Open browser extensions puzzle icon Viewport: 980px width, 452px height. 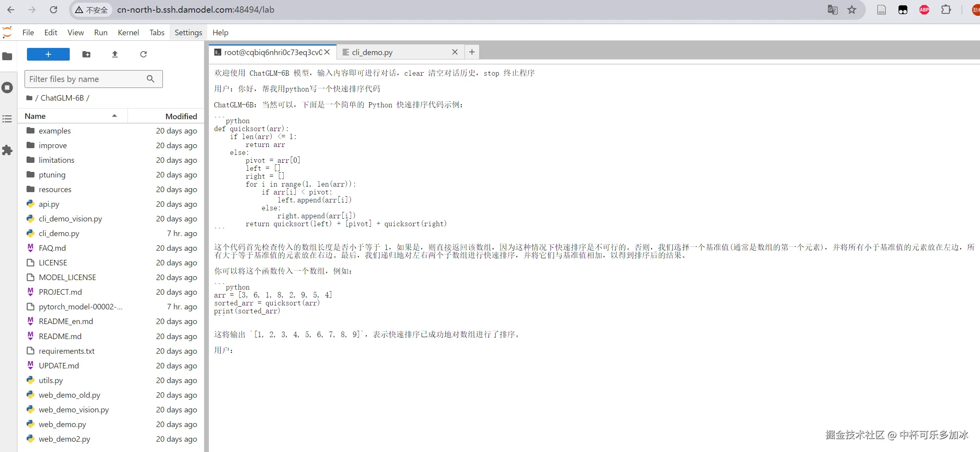(x=946, y=10)
